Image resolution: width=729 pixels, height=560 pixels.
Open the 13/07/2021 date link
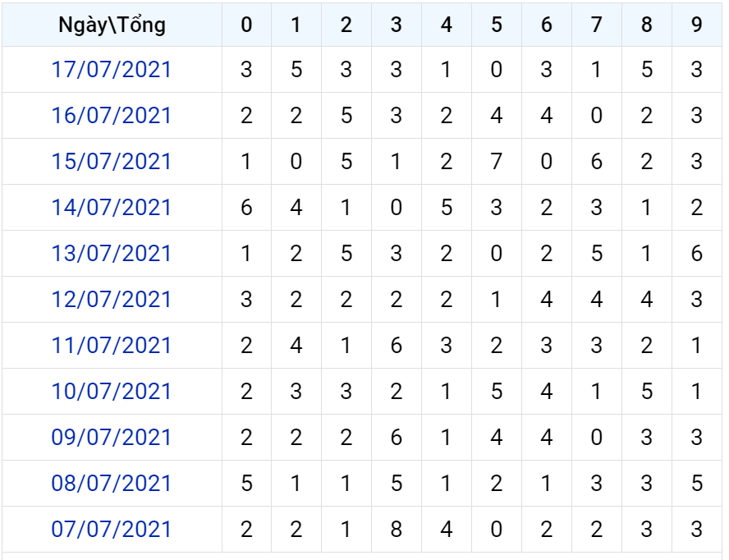point(112,254)
